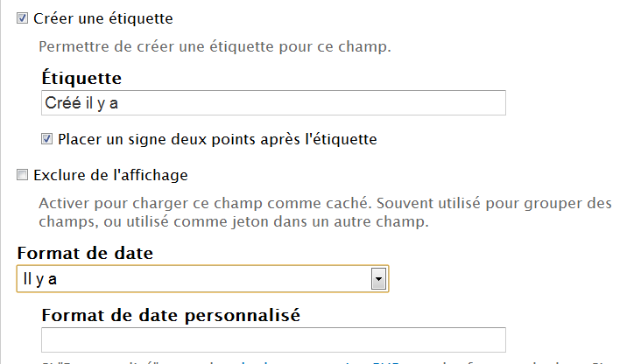620x364 pixels.
Task: Click the 'Format de date' heading
Action: [x=85, y=254]
